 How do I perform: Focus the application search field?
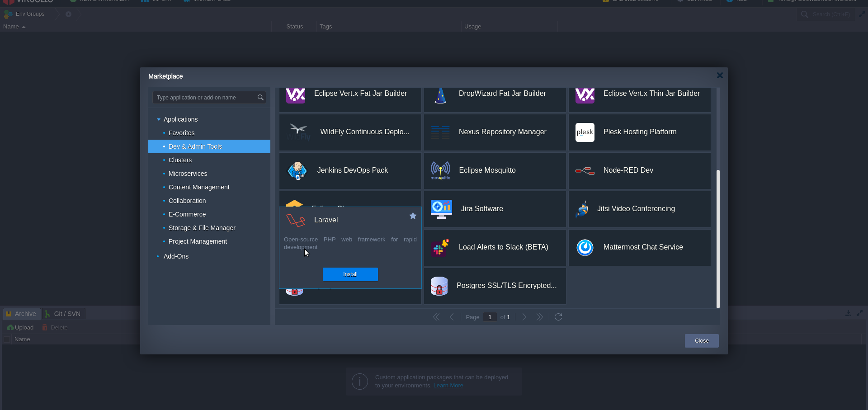(x=205, y=98)
